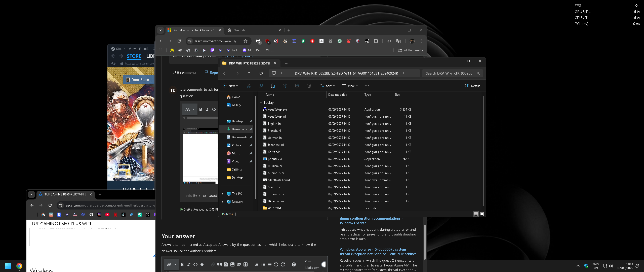644x272 pixels.
Task: Expand the Network tree node
Action: pyautogui.click(x=222, y=202)
